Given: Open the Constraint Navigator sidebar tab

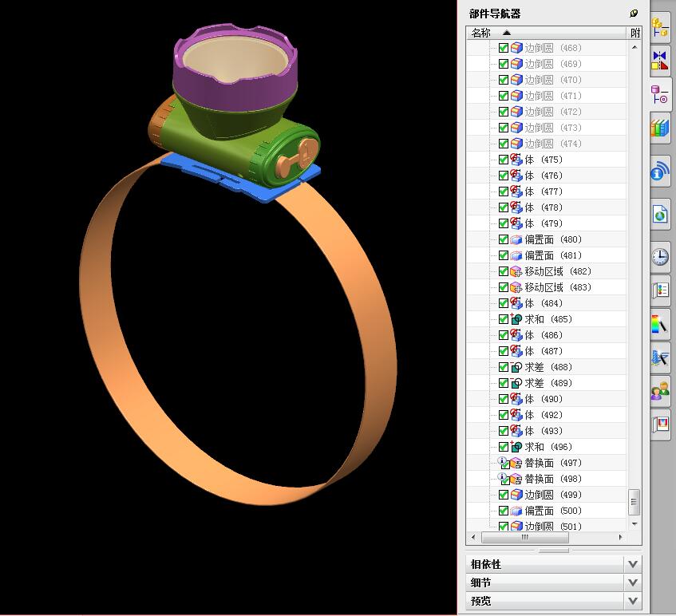Looking at the screenshot, I should 659,61.
